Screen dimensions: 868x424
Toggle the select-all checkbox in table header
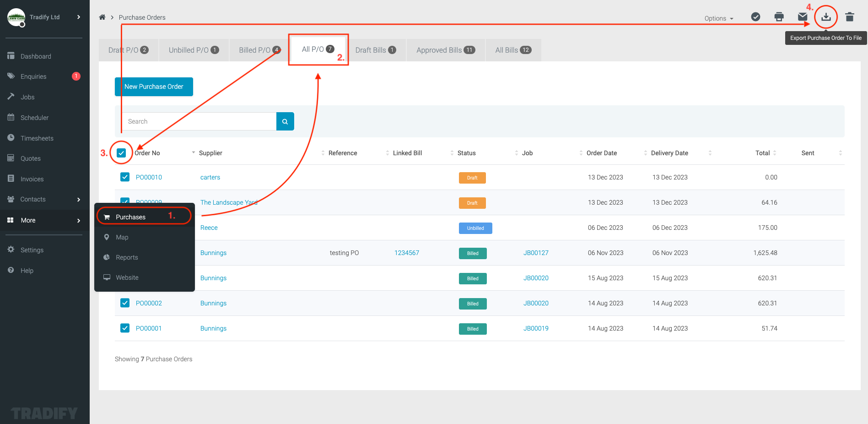tap(121, 153)
